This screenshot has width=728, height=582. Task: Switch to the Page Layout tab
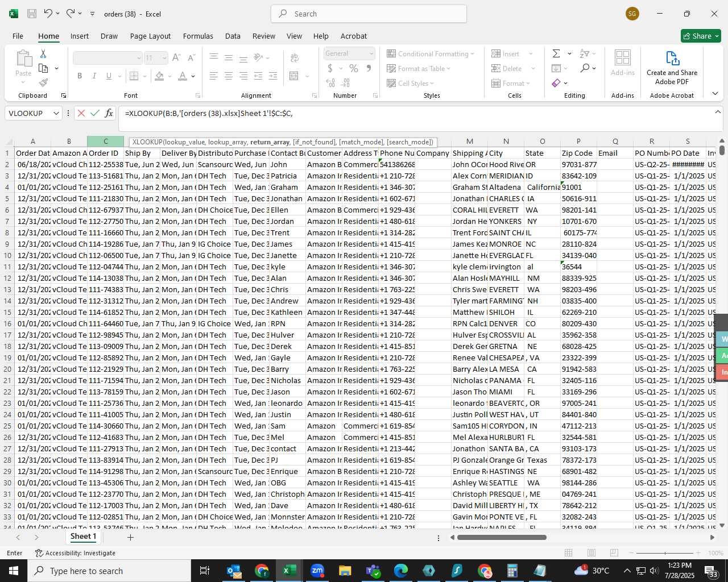[x=150, y=36]
